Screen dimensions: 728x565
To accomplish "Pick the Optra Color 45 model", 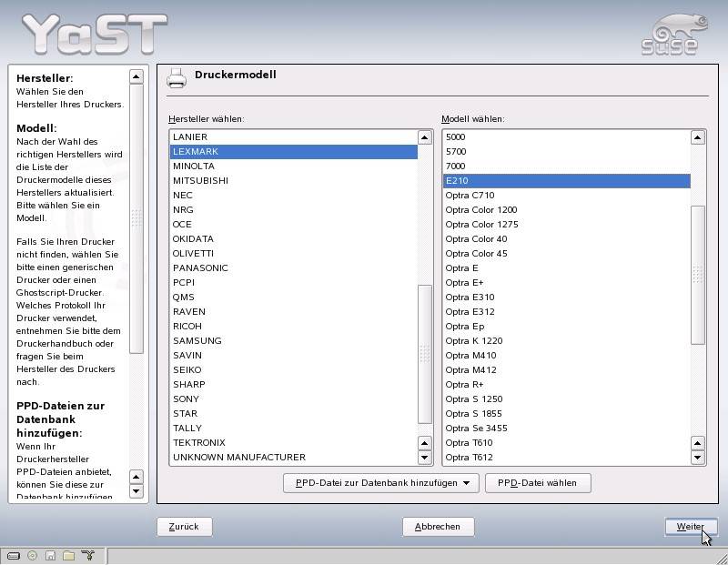I will click(566, 254).
